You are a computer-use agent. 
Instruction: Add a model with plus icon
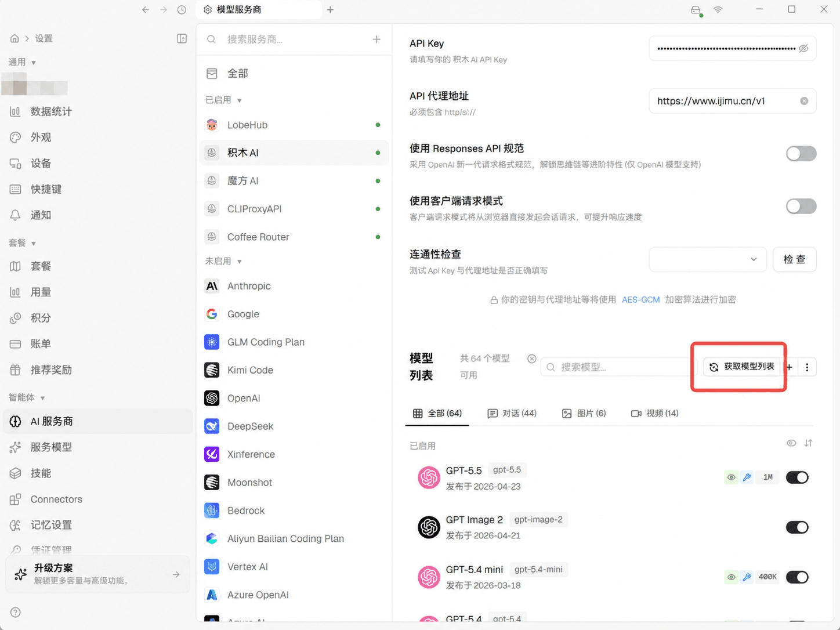point(790,367)
